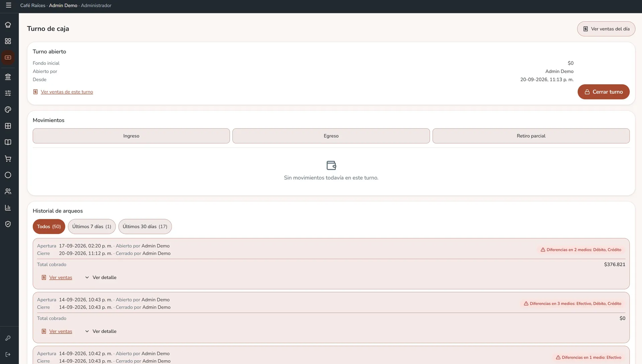This screenshot has width=642, height=364.
Task: Click the '20-09-2026, 11:13 p. m.' Desde value
Action: [547, 80]
